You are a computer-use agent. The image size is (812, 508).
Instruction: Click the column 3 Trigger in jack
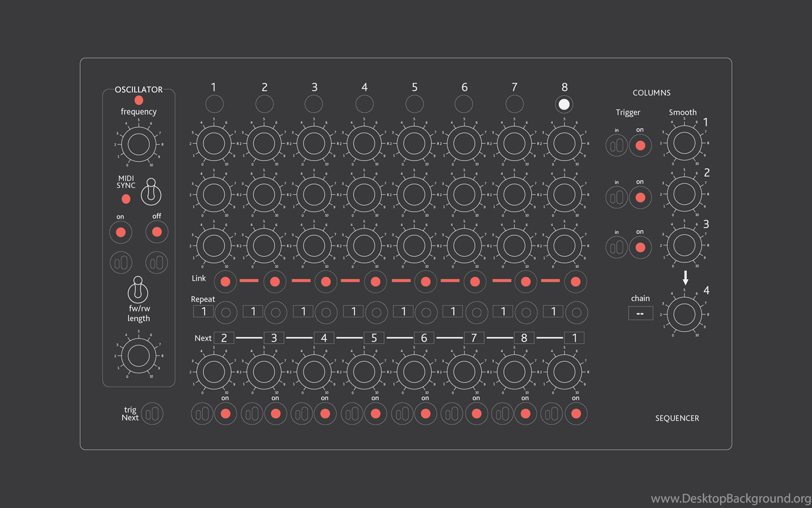point(616,247)
